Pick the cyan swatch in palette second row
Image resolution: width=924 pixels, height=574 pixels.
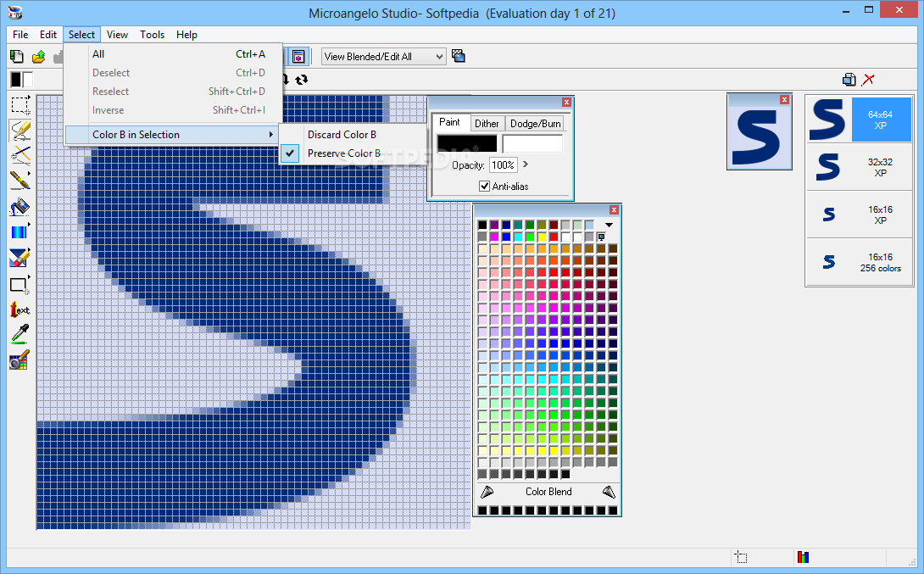click(518, 237)
